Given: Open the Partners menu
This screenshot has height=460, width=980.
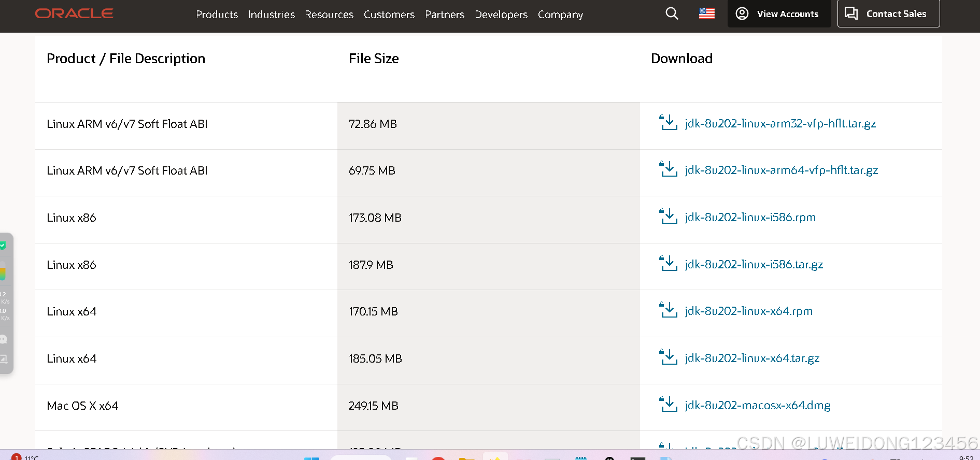Looking at the screenshot, I should point(445,15).
